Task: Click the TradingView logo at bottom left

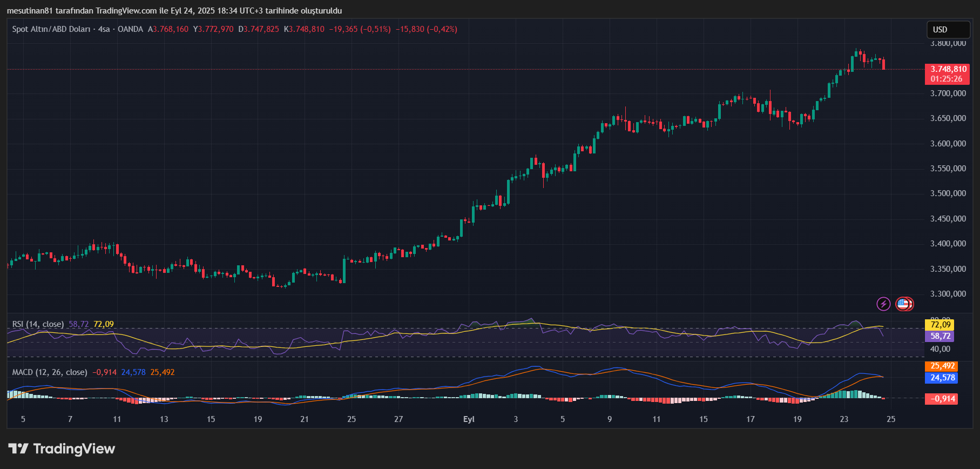Action: click(x=62, y=448)
